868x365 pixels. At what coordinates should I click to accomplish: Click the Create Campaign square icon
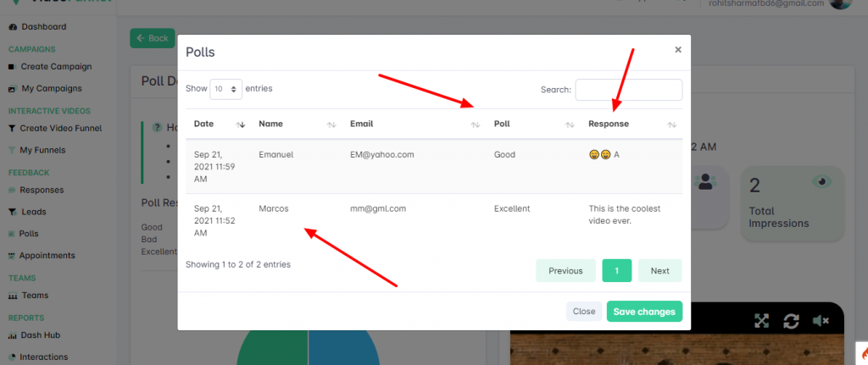(x=12, y=67)
